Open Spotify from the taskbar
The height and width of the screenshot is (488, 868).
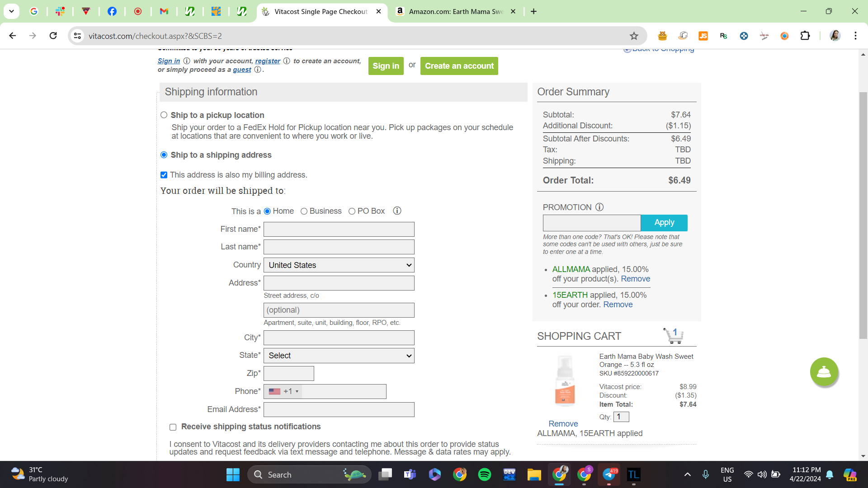485,475
